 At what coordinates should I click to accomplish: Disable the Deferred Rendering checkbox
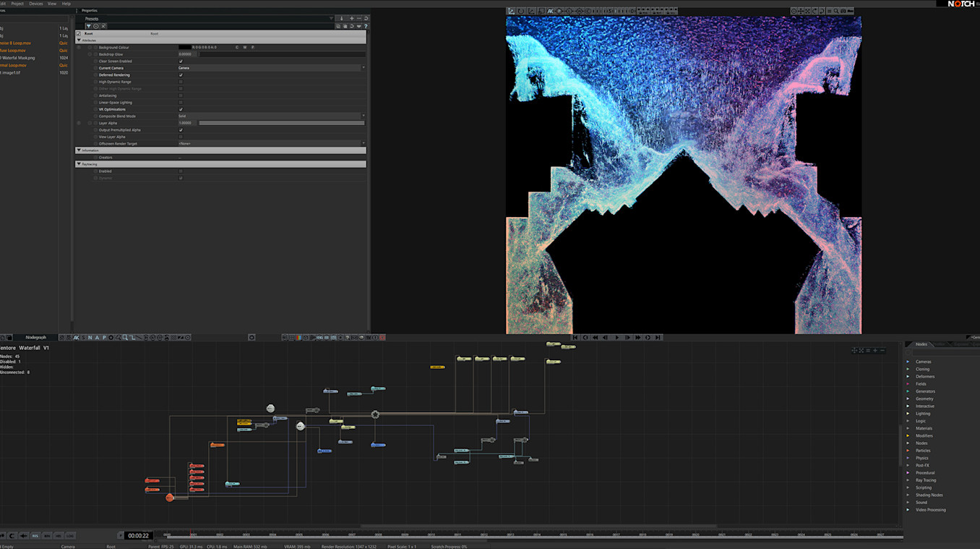click(x=181, y=75)
